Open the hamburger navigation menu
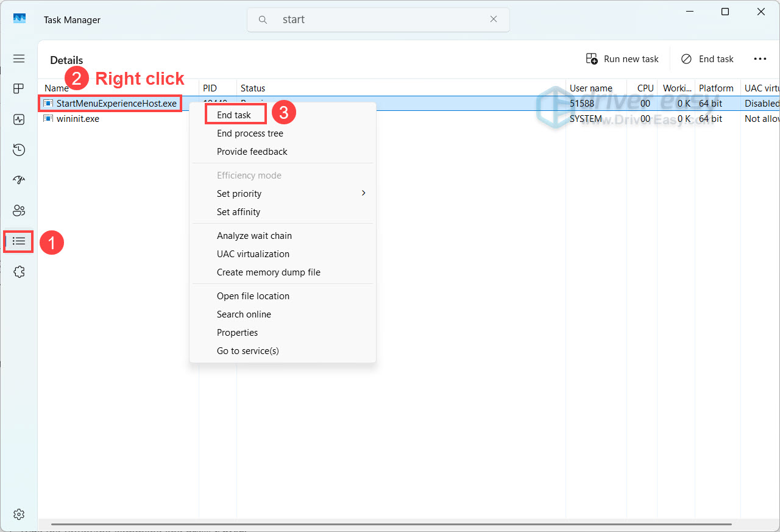780x532 pixels. 19,59
